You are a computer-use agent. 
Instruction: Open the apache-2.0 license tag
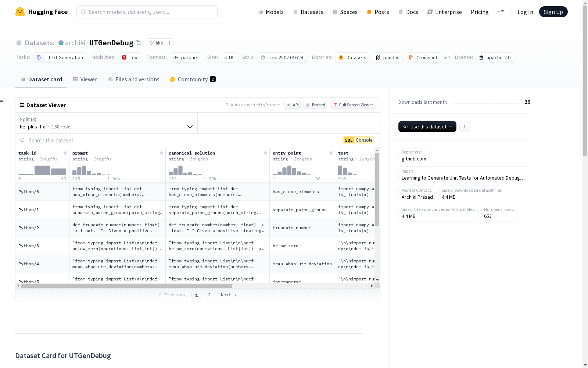click(495, 57)
